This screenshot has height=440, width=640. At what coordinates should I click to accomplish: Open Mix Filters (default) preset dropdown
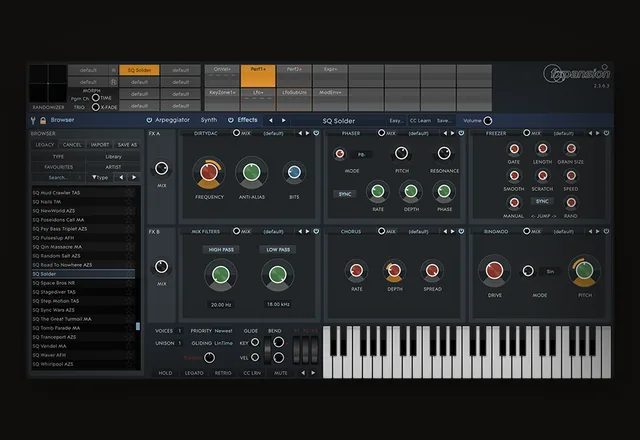click(x=273, y=231)
